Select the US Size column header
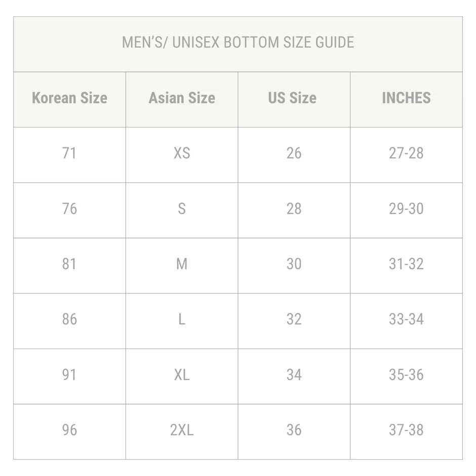Viewport: 476px width, 476px height. (x=293, y=98)
